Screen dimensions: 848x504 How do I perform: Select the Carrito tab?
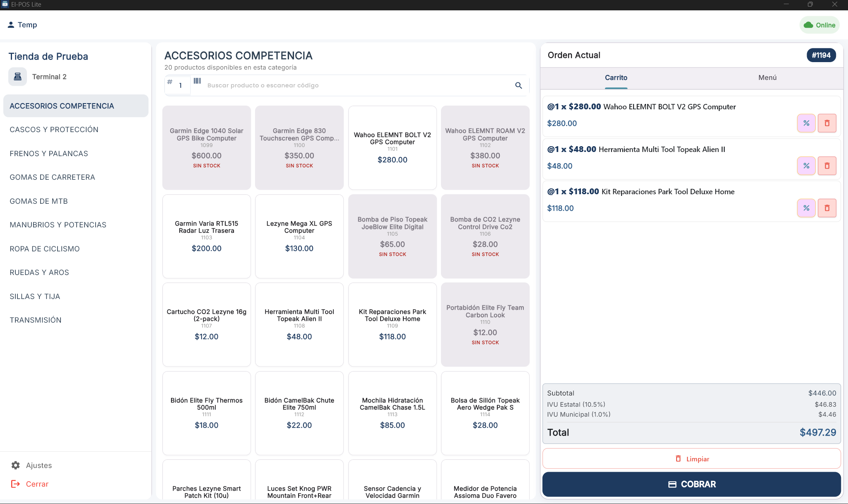click(616, 77)
